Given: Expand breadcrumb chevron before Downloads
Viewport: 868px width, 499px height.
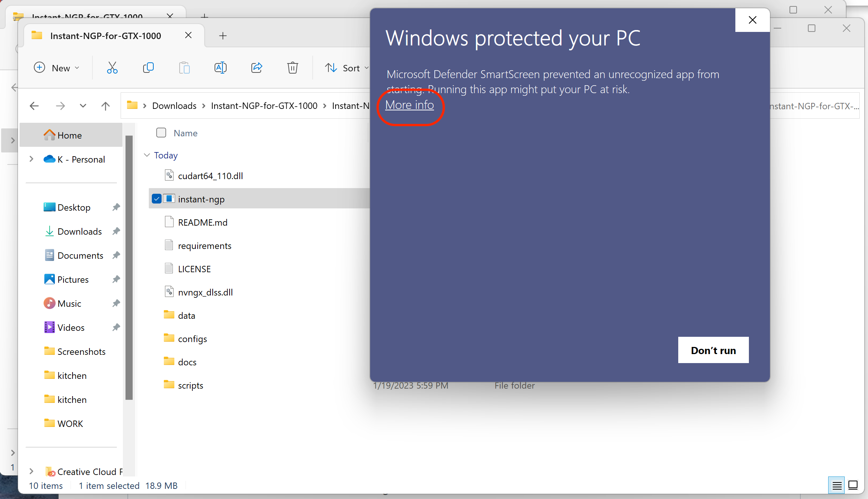Looking at the screenshot, I should pos(145,106).
